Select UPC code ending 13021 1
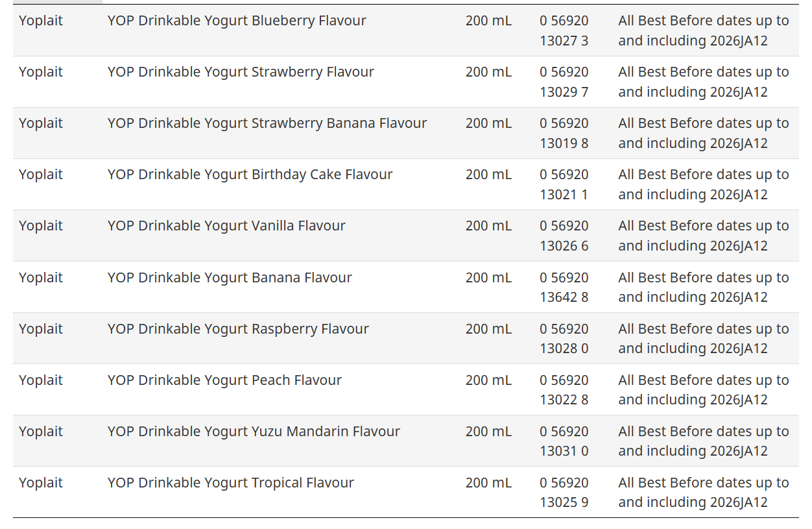The image size is (812, 529). pos(564,184)
